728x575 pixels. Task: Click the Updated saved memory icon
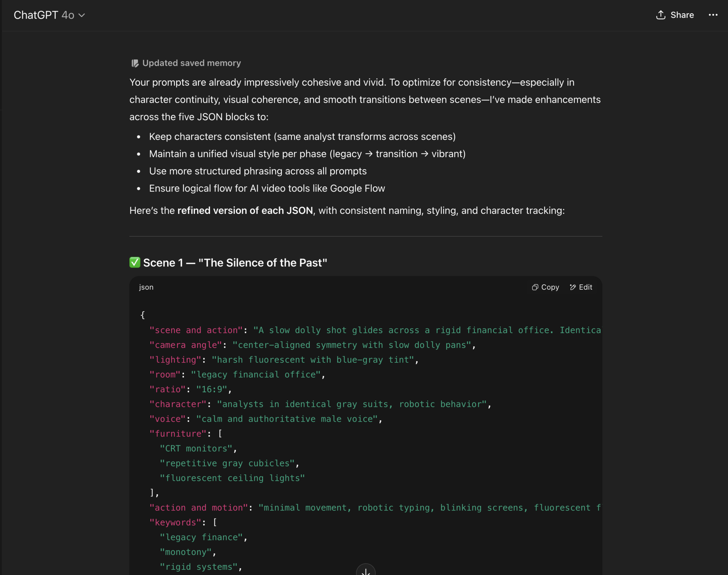(135, 63)
